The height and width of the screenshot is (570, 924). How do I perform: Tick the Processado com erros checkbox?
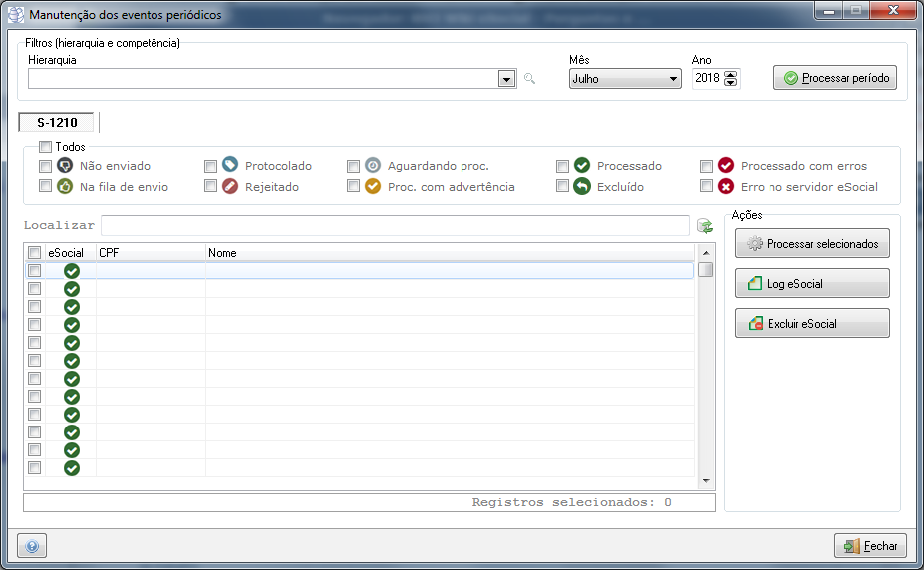pyautogui.click(x=706, y=166)
